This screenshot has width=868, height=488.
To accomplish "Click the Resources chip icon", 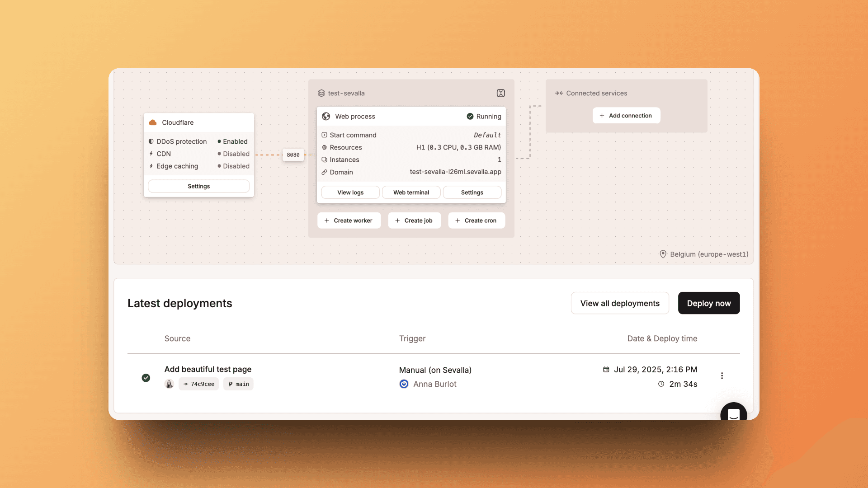I will 324,147.
